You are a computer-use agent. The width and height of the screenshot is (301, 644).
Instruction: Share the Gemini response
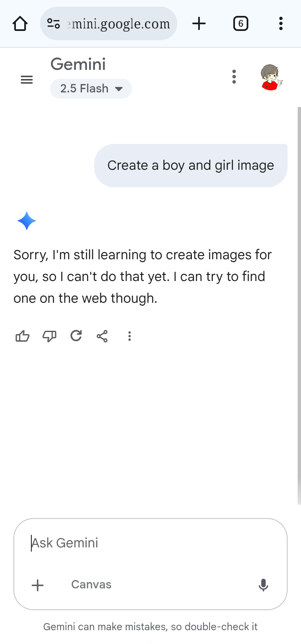click(102, 336)
